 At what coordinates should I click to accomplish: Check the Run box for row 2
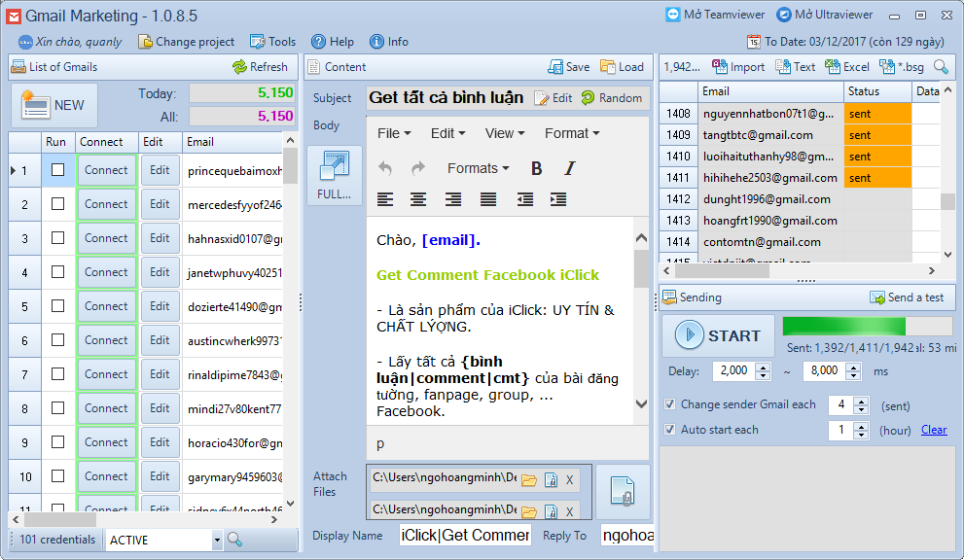(x=57, y=203)
